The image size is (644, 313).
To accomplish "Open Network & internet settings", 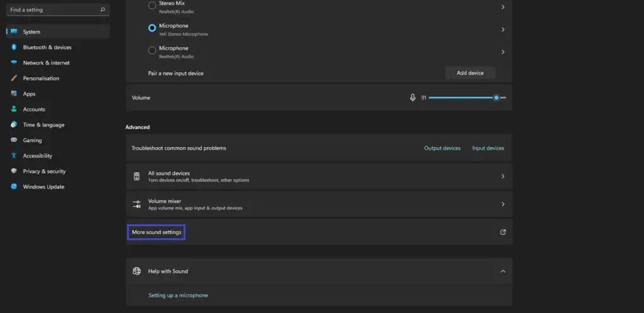I will (x=58, y=63).
